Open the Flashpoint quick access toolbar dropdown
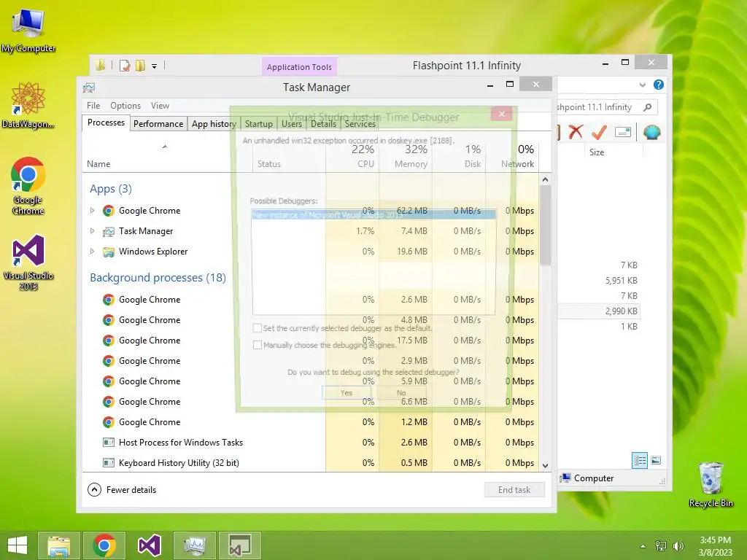The height and width of the screenshot is (560, 747). pyautogui.click(x=155, y=66)
